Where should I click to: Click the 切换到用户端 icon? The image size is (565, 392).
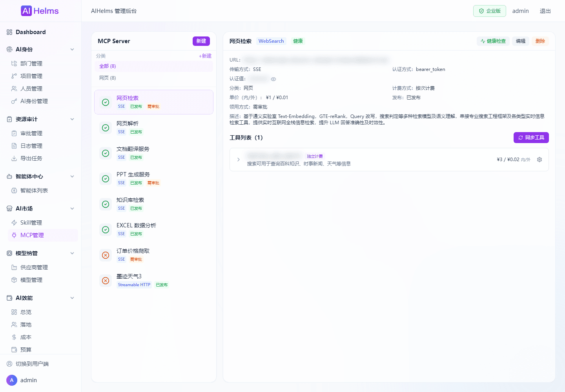click(9, 364)
